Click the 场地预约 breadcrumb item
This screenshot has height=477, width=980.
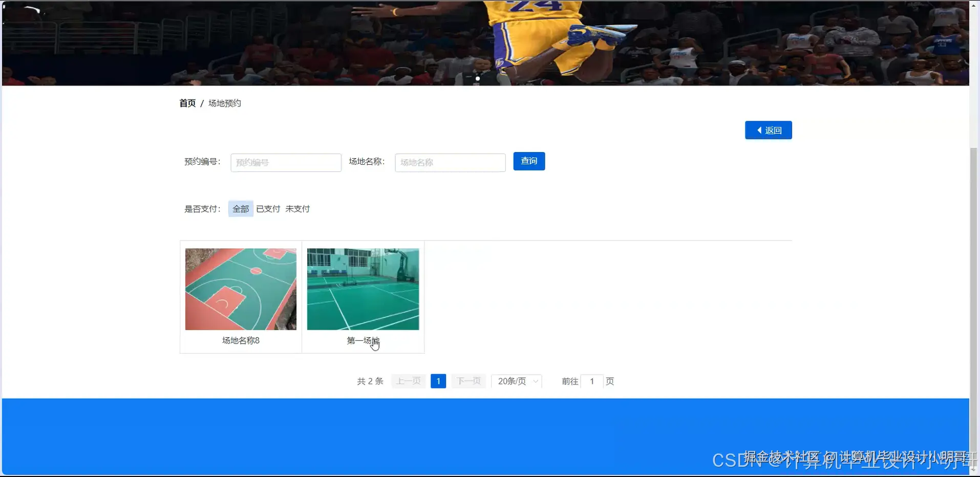(224, 103)
